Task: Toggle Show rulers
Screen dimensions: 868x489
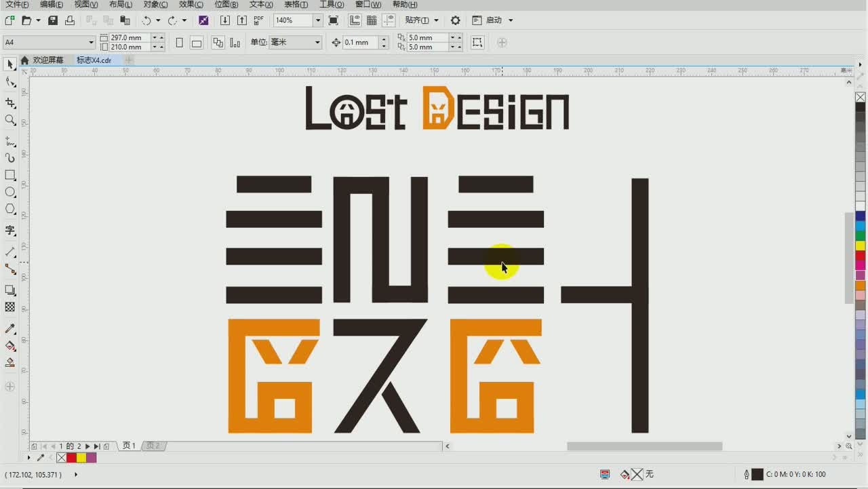Action: coord(355,20)
